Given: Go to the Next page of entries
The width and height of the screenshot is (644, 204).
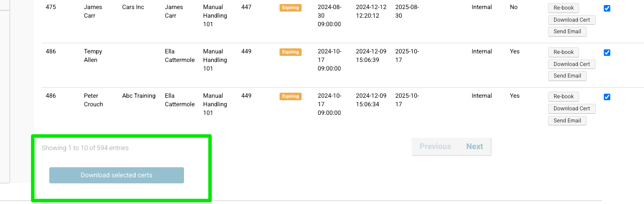Looking at the screenshot, I should tap(474, 147).
